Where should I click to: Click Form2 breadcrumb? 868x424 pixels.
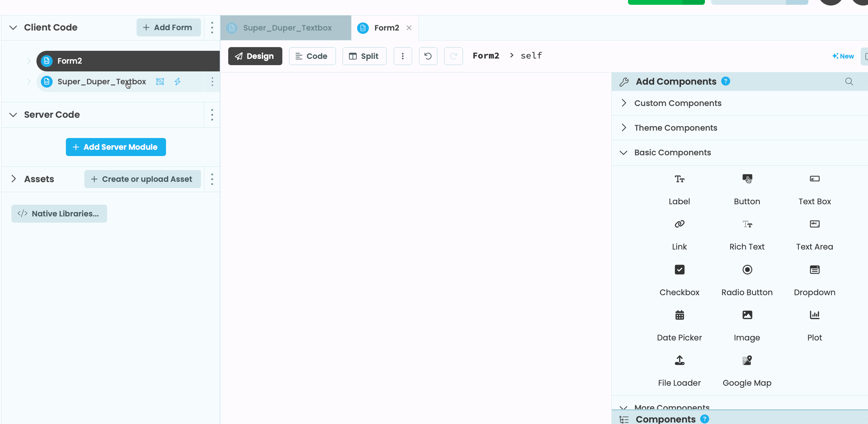tap(486, 56)
